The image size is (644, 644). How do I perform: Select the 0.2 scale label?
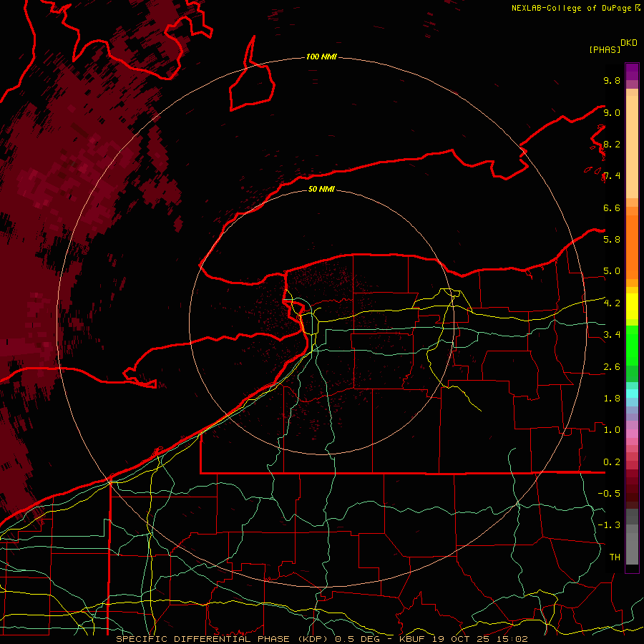coord(612,462)
